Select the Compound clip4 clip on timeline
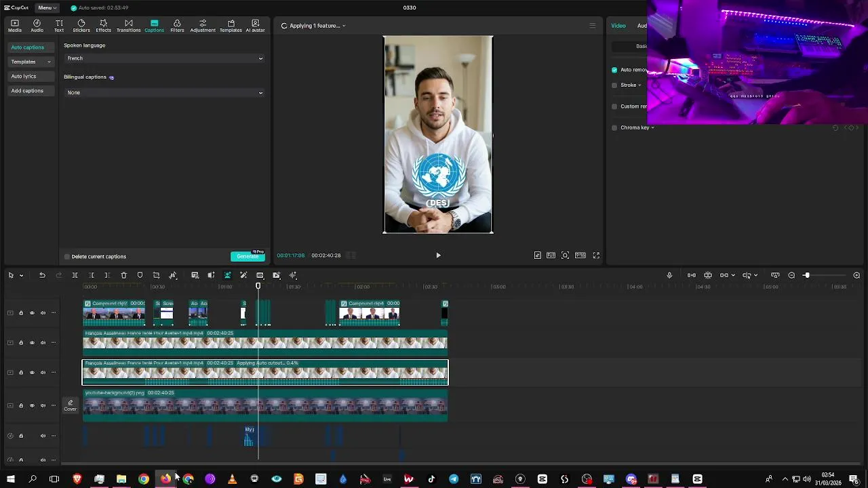The width and height of the screenshot is (868, 488). coord(370,313)
